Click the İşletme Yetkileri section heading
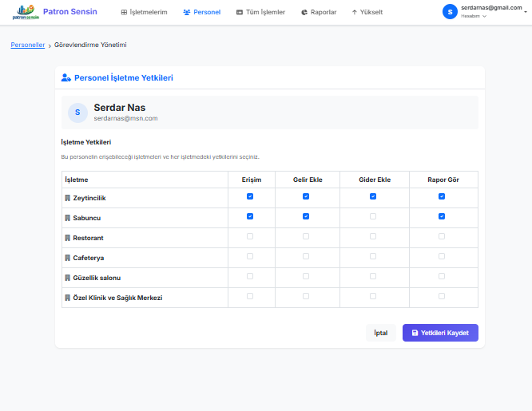 [86, 142]
